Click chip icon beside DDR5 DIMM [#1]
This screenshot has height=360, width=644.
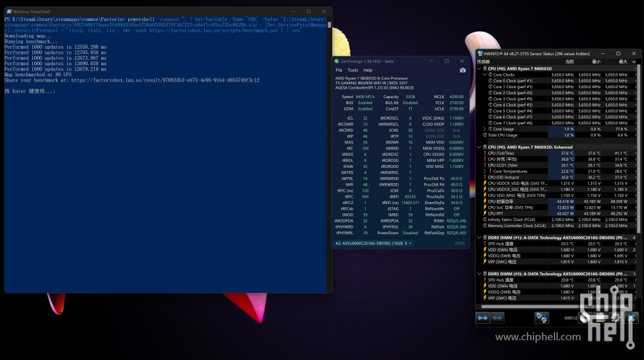[x=485, y=238]
